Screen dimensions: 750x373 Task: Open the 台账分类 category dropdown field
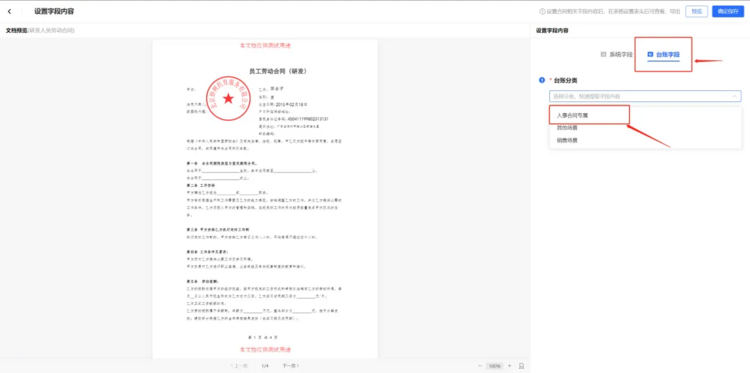(645, 96)
